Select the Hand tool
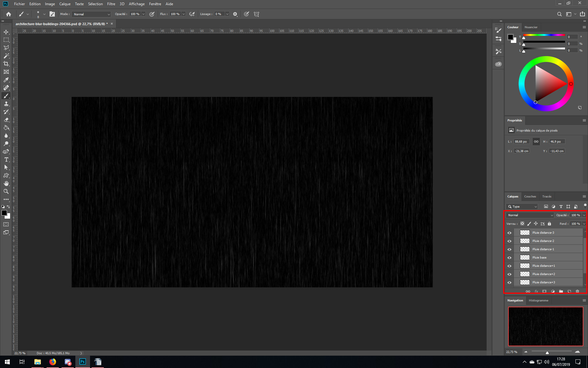Viewport: 588px width, 368px height. [x=6, y=183]
